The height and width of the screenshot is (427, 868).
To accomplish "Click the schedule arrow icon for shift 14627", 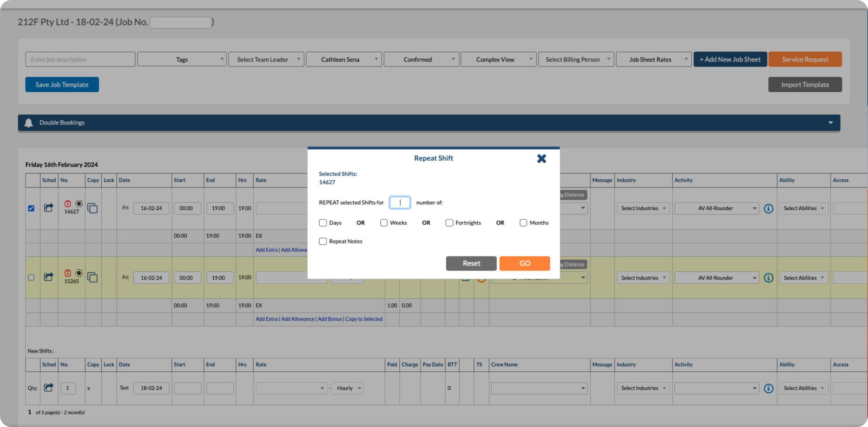I will (48, 208).
